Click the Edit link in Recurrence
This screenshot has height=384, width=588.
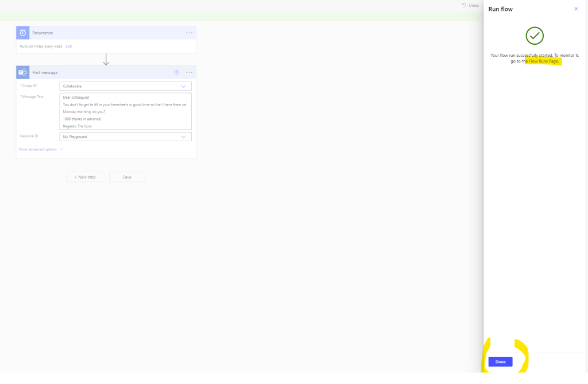click(69, 46)
